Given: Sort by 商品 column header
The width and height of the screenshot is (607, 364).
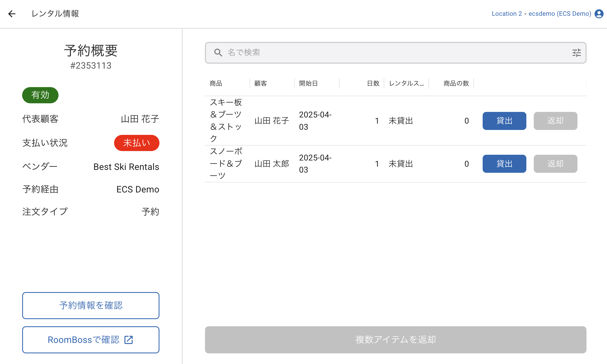Looking at the screenshot, I should [x=216, y=83].
